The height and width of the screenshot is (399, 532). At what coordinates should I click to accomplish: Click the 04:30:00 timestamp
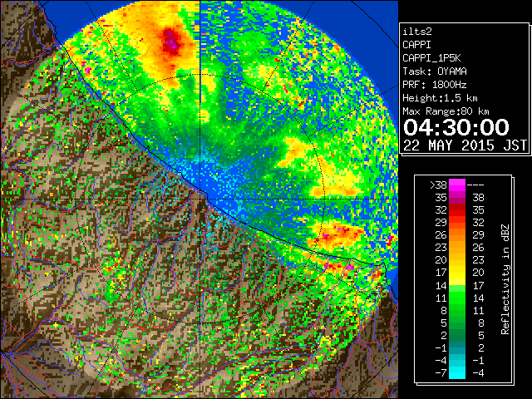pyautogui.click(x=456, y=127)
